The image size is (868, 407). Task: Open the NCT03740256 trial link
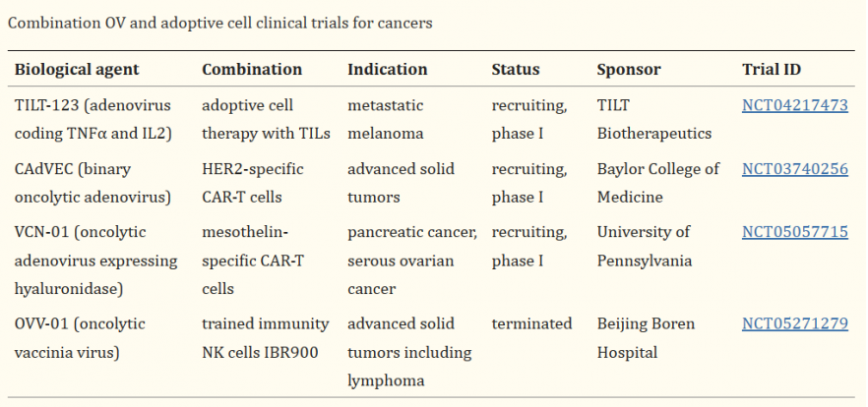tap(794, 169)
